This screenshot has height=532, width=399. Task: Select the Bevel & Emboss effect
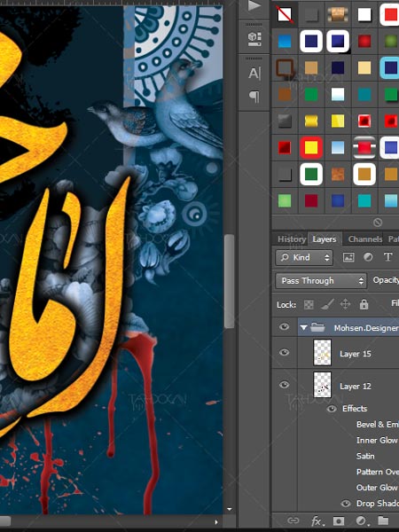[378, 425]
